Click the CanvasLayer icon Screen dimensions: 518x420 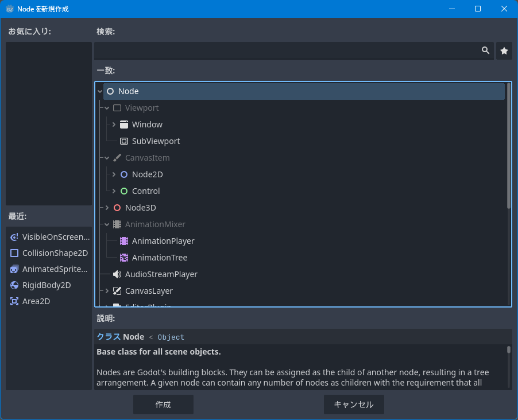pyautogui.click(x=117, y=291)
